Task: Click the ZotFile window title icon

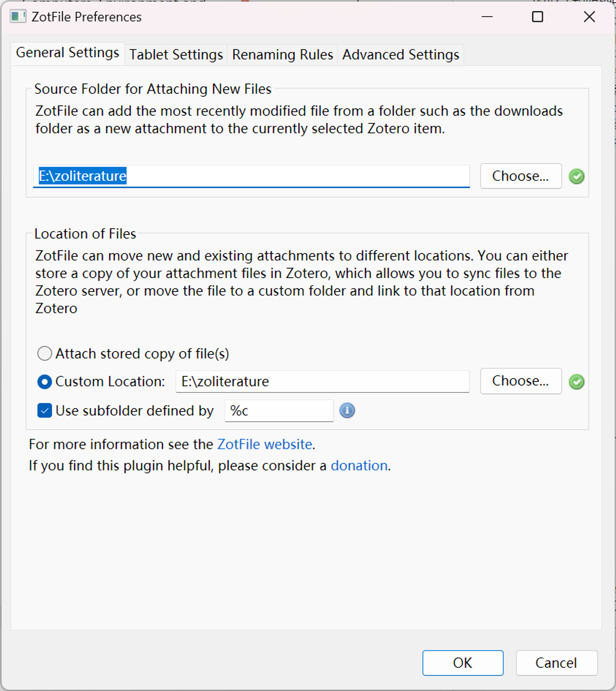Action: (18, 17)
